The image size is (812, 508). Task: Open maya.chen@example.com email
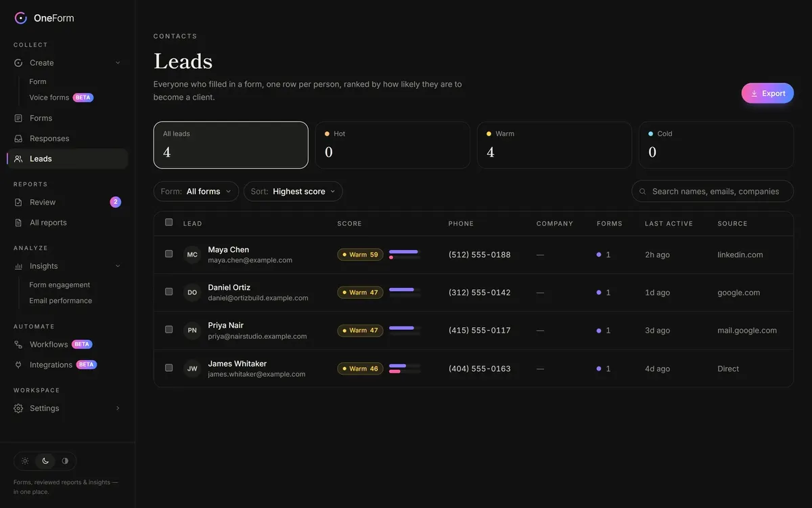[250, 260]
